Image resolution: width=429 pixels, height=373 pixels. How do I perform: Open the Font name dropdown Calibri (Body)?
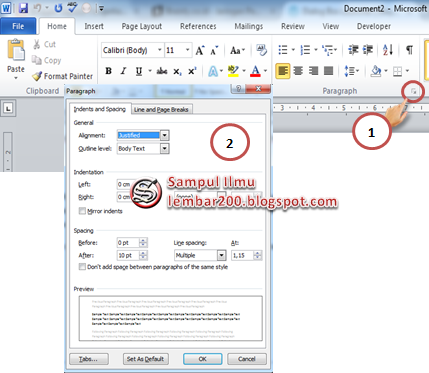coord(159,50)
